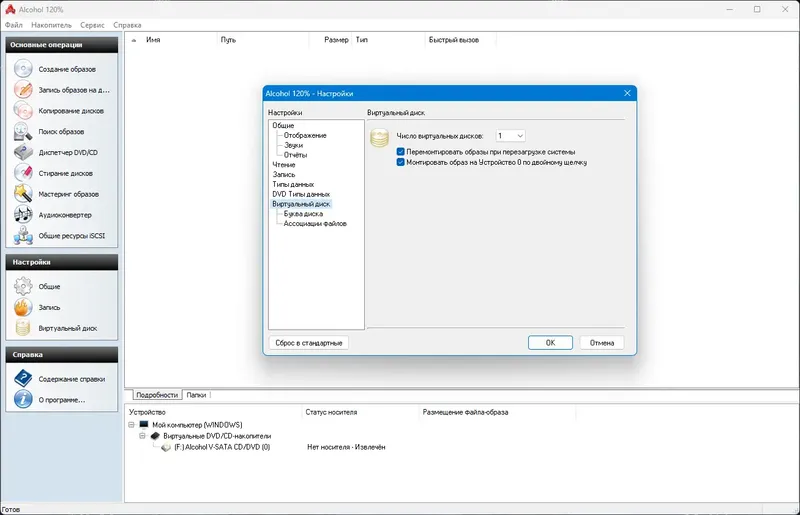Screen dimensions: 800x515
Task: Collapse the Виртуальные DVD/CD-накопители node
Action: tap(142, 436)
